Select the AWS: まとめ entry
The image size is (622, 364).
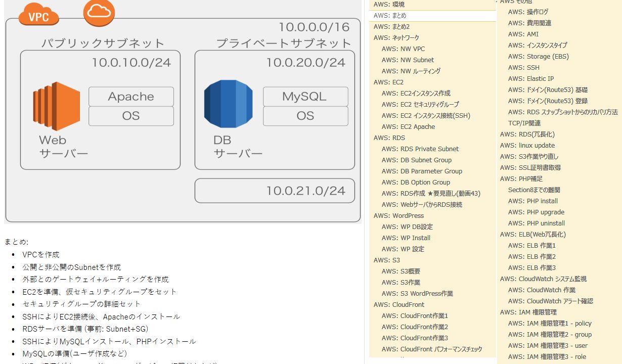390,16
